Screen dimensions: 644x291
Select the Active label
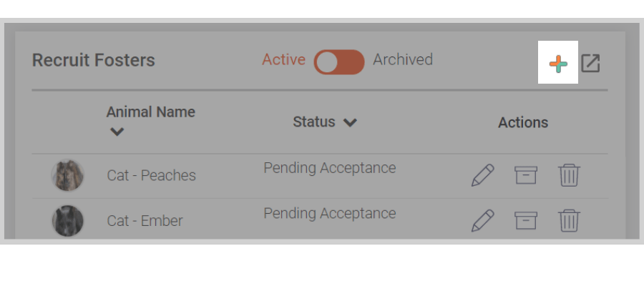284,60
